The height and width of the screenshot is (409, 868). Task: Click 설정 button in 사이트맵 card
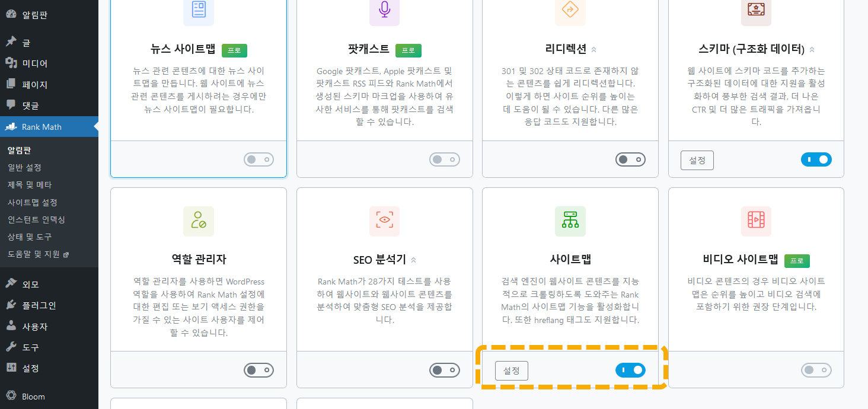[x=512, y=370]
